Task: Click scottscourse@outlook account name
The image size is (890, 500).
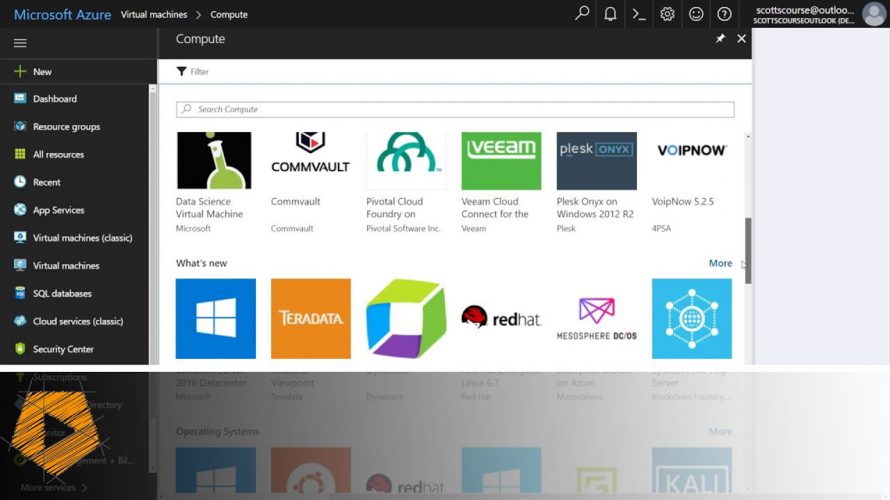Action: pyautogui.click(x=805, y=10)
